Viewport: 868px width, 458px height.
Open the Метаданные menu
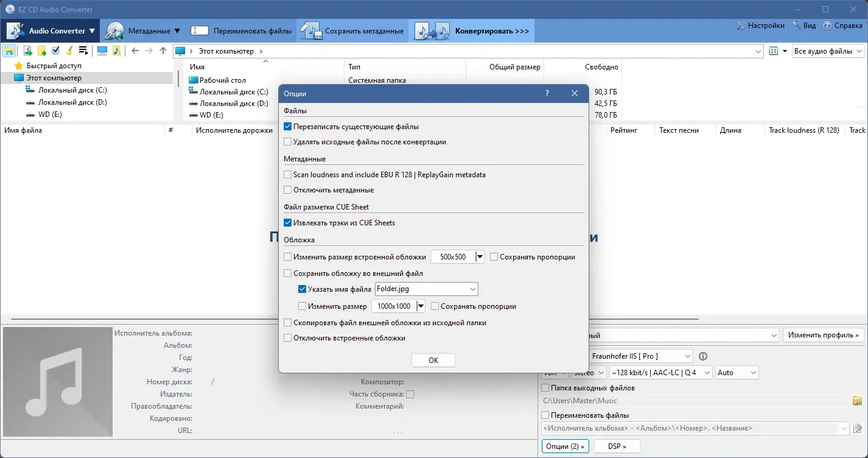click(143, 31)
